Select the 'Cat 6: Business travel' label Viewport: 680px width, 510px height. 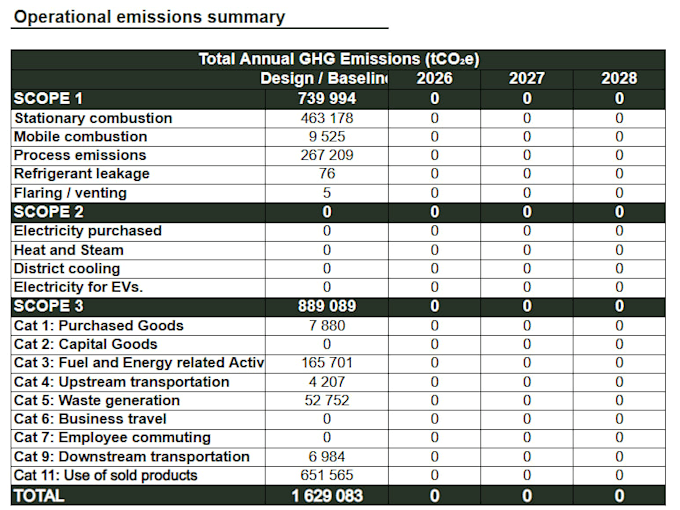(x=90, y=419)
